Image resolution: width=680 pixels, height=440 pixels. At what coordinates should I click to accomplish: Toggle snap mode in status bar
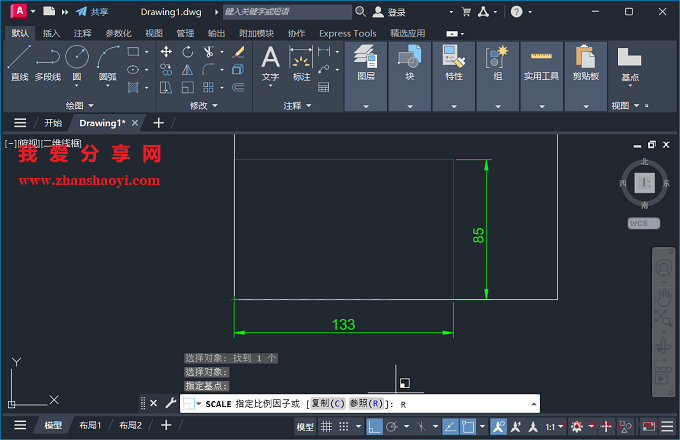tap(343, 427)
